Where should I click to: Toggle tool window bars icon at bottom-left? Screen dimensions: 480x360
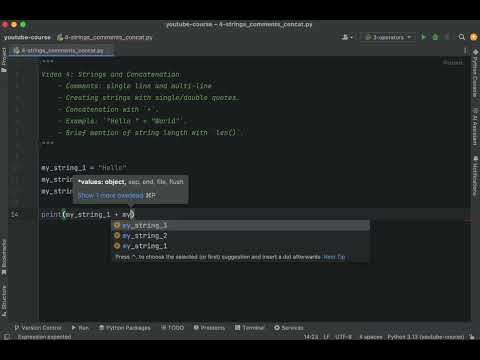click(6, 337)
